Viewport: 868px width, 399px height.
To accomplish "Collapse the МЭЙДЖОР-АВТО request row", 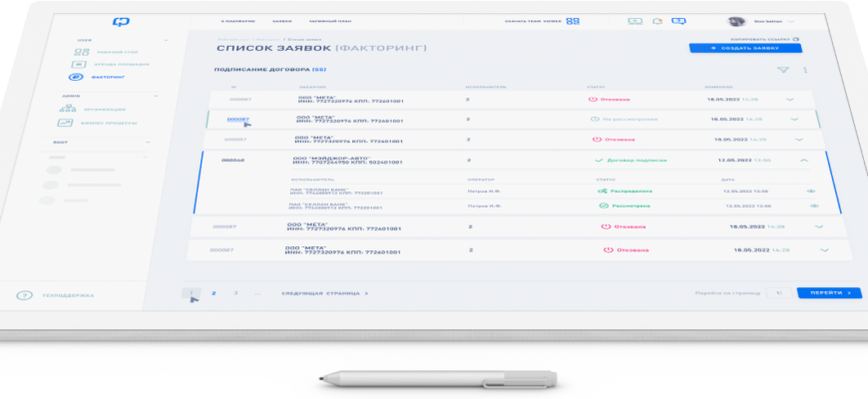I will 804,160.
